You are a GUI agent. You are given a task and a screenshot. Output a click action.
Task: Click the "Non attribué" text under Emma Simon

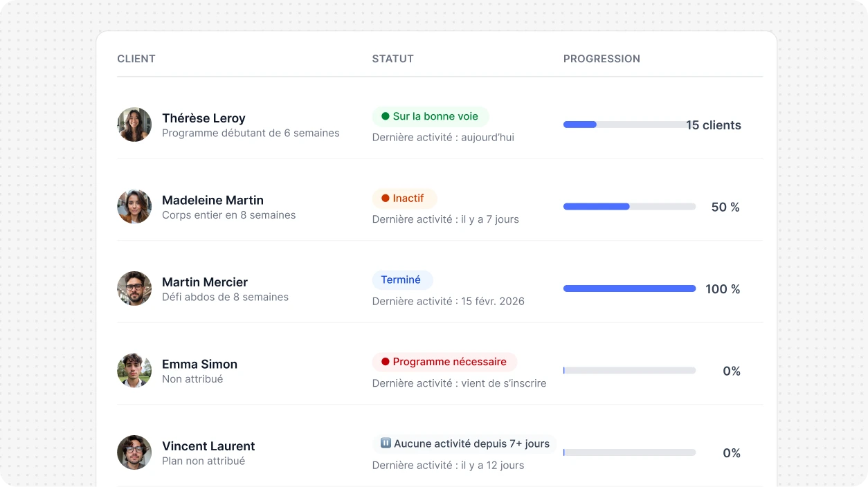click(x=192, y=379)
